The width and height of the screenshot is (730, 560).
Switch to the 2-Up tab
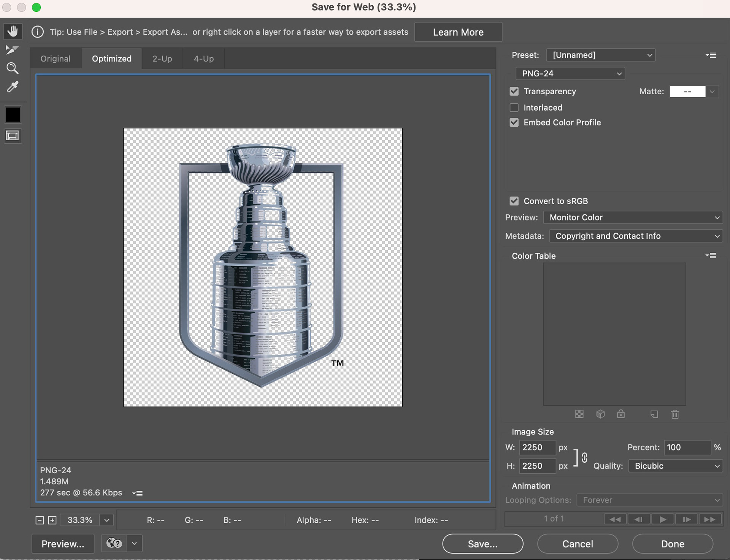[x=162, y=59]
